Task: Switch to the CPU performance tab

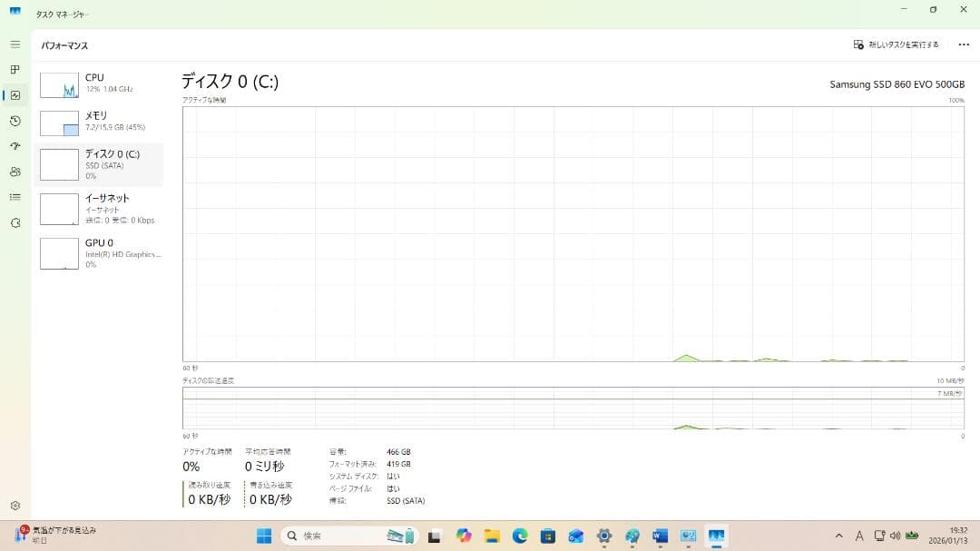Action: pos(100,82)
